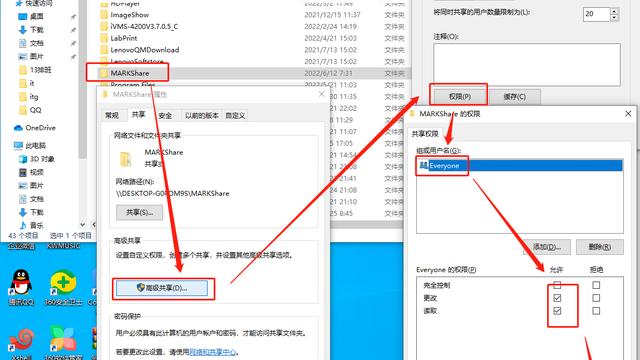This screenshot has height=360, width=640.
Task: Launch 360安全卫士 desktop shortcut
Action: tap(64, 288)
